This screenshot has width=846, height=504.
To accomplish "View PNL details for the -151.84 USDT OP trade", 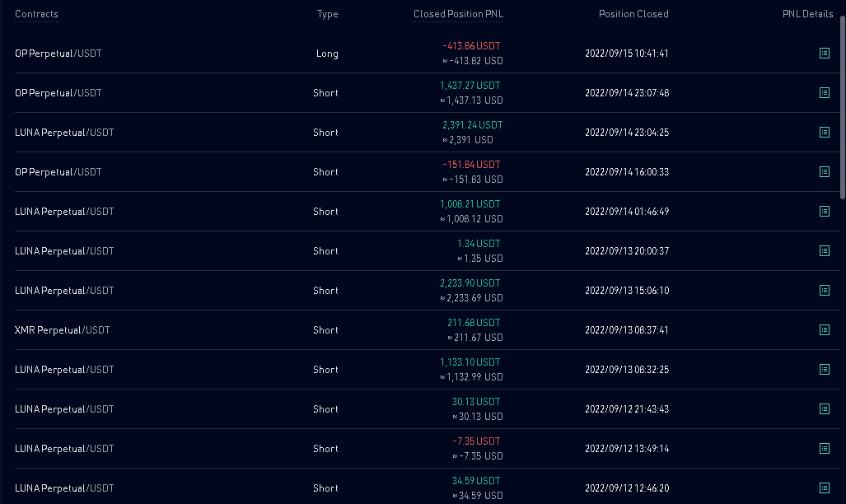I will (x=825, y=171).
